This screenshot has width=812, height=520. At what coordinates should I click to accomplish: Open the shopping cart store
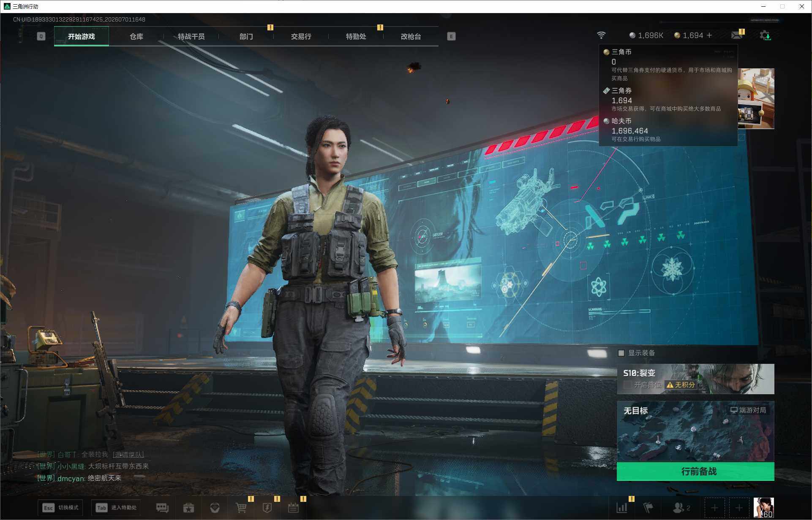[x=241, y=508]
